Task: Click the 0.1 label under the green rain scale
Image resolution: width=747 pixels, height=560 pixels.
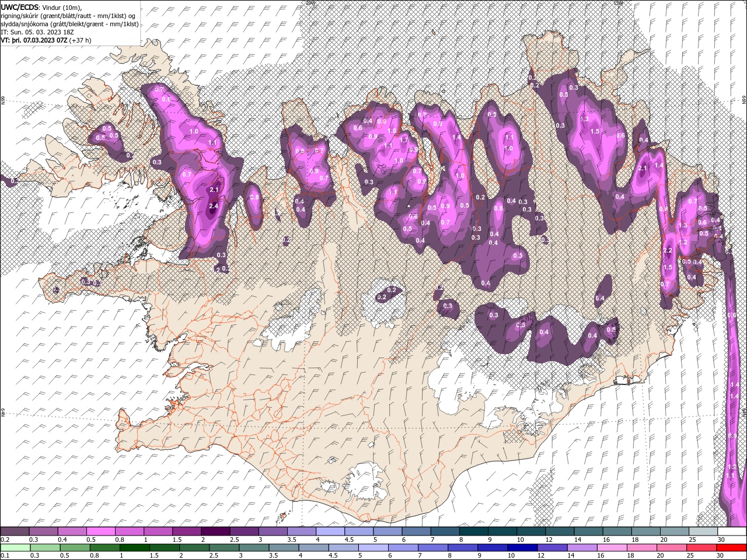Action: tap(5, 556)
